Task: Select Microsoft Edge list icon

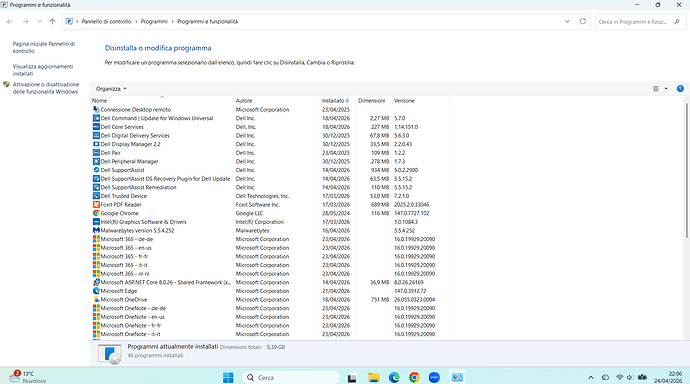Action: (96, 291)
